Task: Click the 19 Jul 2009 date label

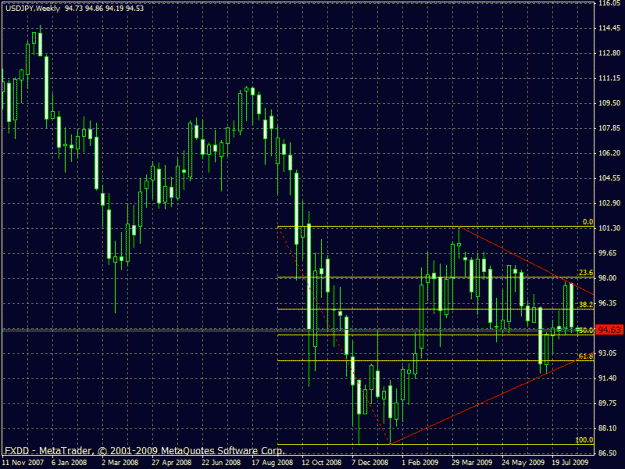Action: (x=570, y=463)
